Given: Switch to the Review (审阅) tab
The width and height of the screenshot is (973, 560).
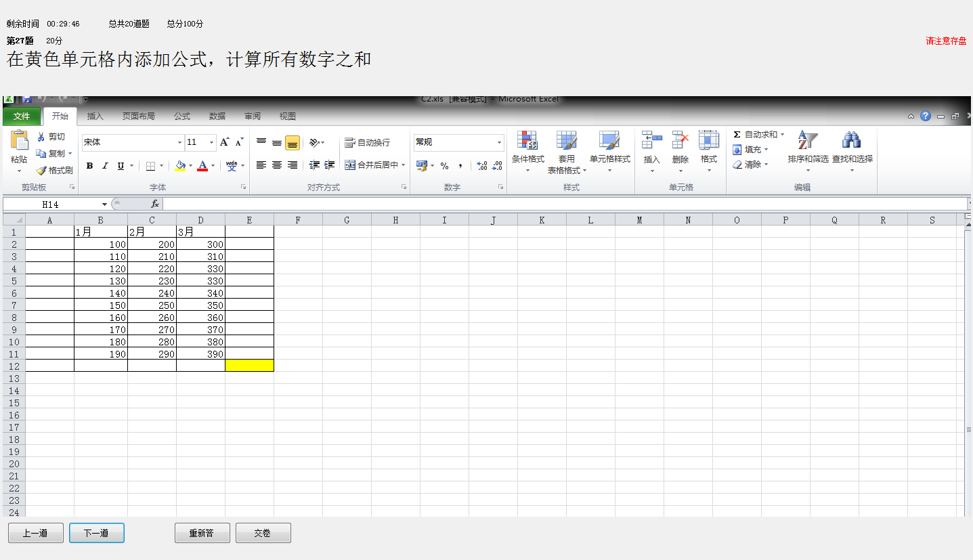Looking at the screenshot, I should click(x=253, y=116).
